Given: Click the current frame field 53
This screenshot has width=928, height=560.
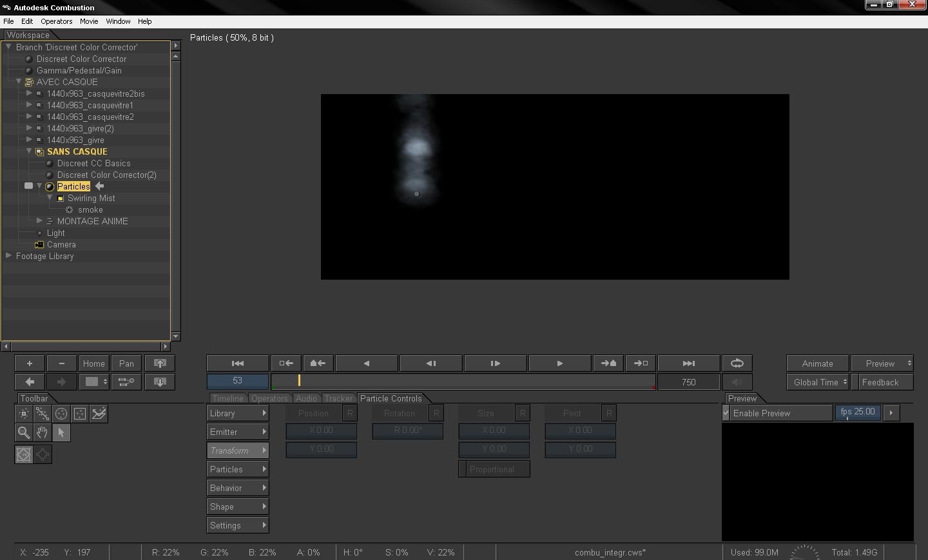Looking at the screenshot, I should pos(238,381).
